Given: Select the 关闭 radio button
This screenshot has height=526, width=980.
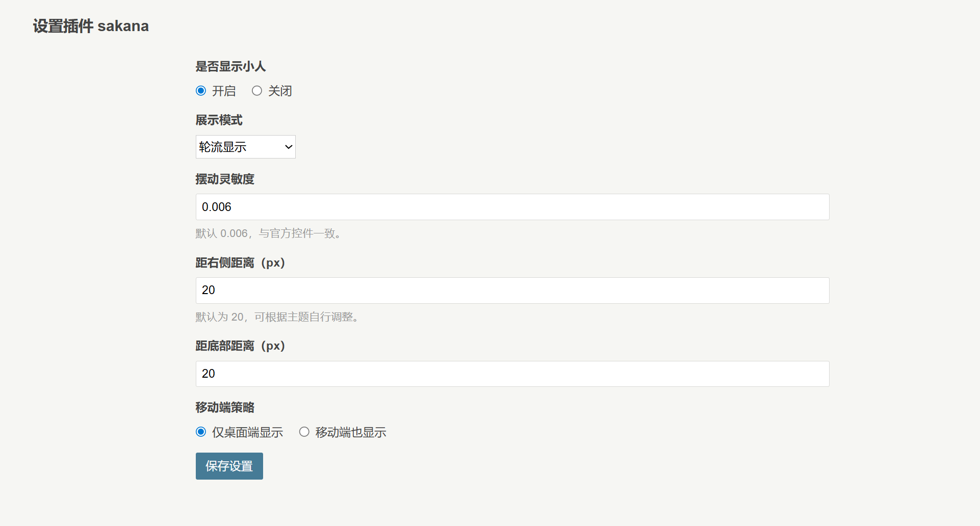Looking at the screenshot, I should (257, 91).
